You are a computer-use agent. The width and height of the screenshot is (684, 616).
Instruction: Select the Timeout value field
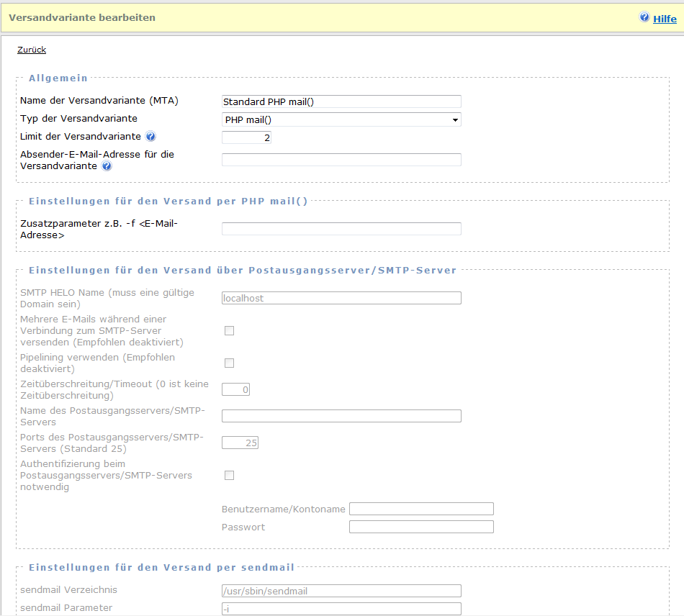[x=235, y=390]
